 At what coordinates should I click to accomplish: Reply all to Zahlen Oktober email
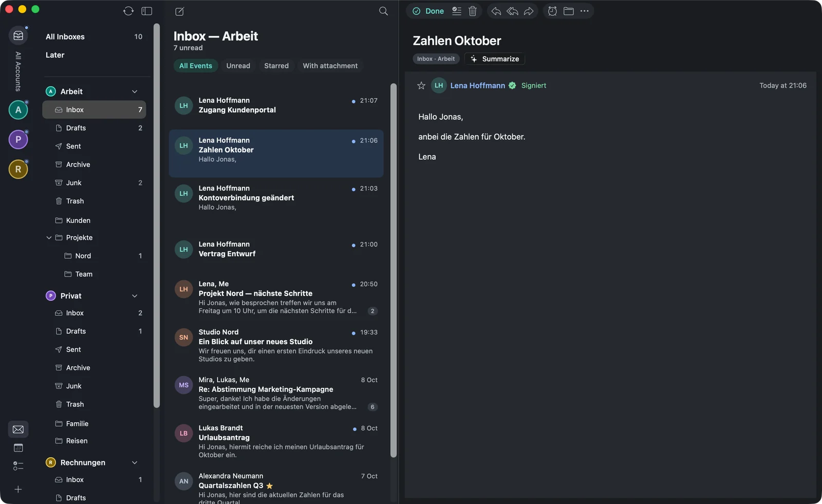tap(512, 11)
